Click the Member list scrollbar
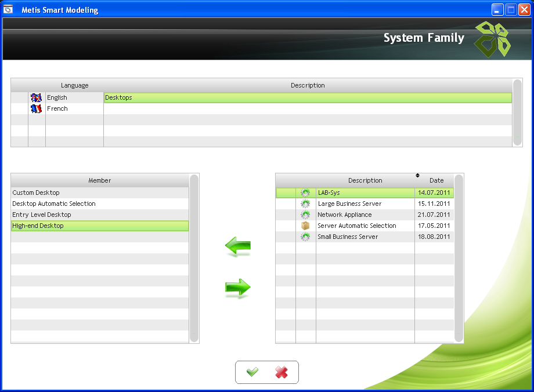The height and width of the screenshot is (392, 534). pyautogui.click(x=194, y=258)
